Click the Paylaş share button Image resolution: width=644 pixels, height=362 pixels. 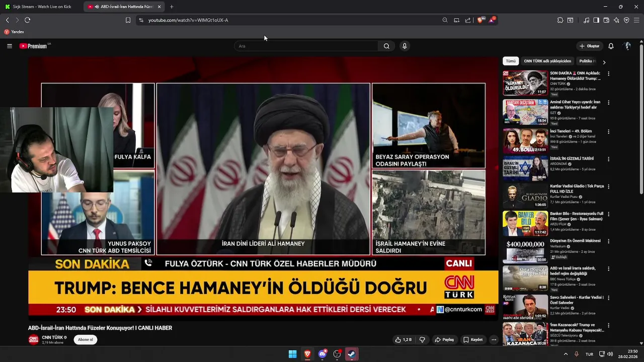444,340
